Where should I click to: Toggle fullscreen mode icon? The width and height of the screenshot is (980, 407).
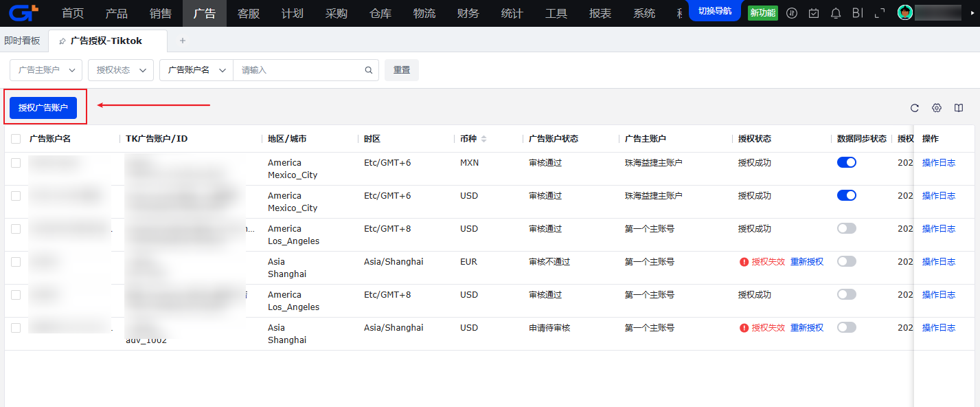click(880, 13)
